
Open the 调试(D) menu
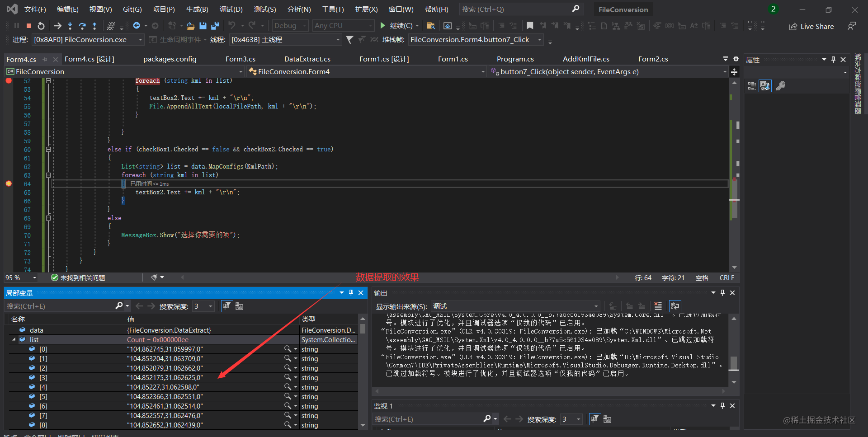pyautogui.click(x=231, y=9)
